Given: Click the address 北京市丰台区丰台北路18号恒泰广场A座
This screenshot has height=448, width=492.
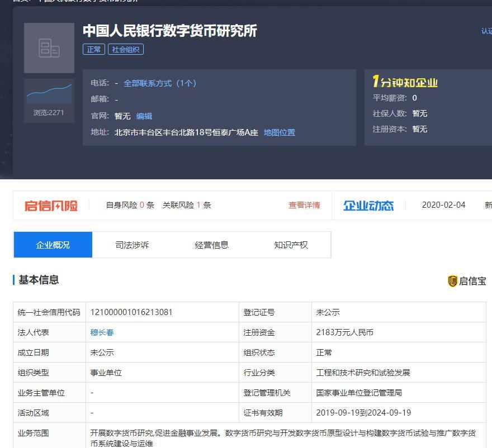Looking at the screenshot, I should tap(186, 132).
